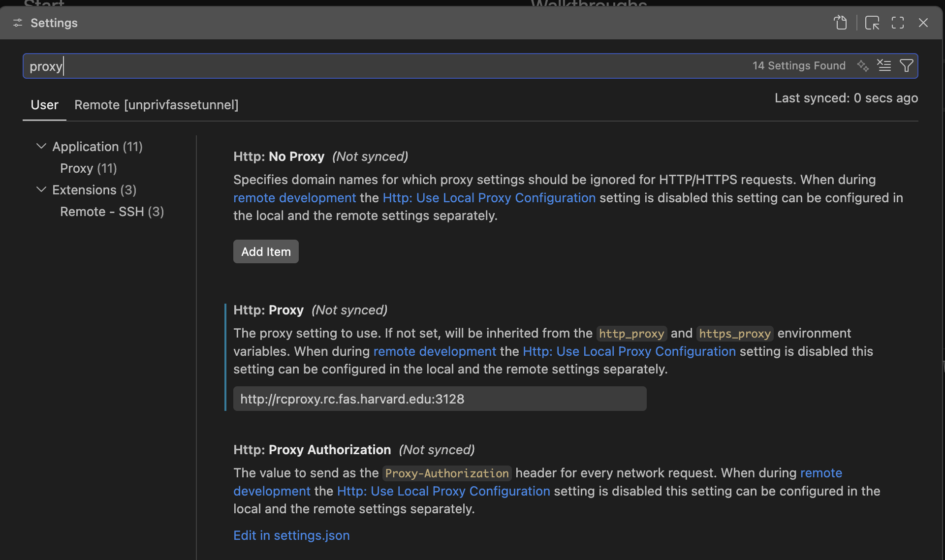Click the Proxy-Authorization code label

(447, 473)
